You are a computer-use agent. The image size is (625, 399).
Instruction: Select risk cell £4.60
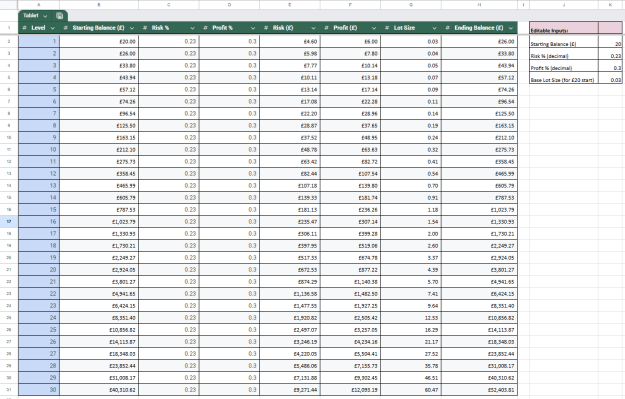[290, 41]
